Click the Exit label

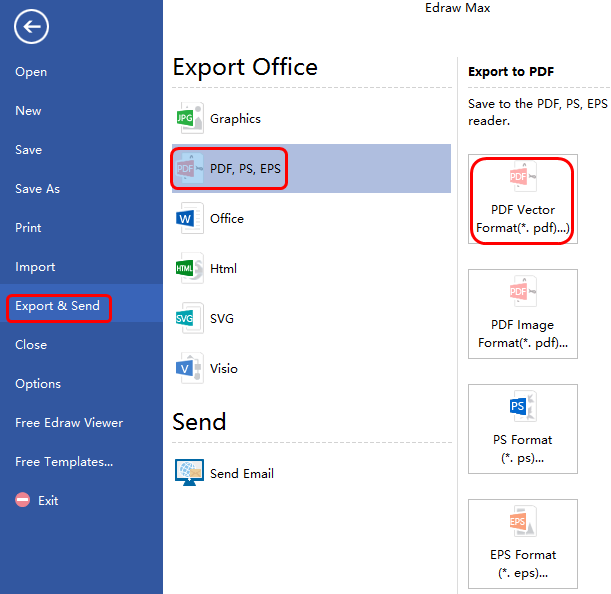[x=48, y=500]
